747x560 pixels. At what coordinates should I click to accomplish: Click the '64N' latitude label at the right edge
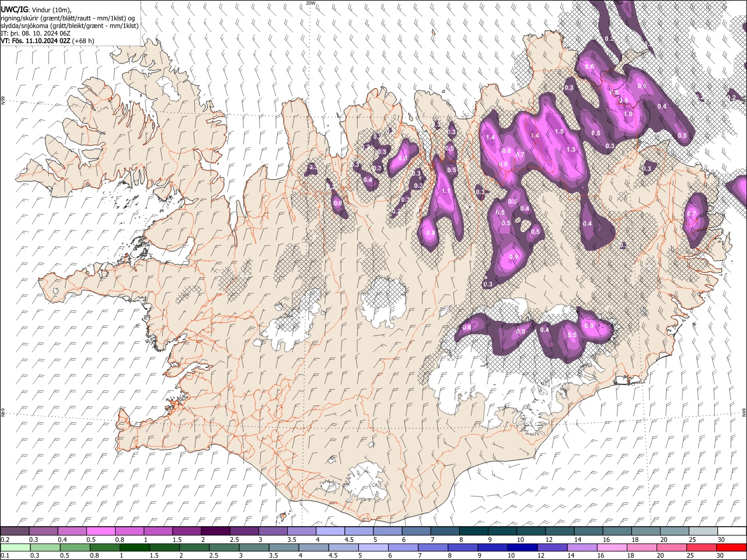[744, 412]
